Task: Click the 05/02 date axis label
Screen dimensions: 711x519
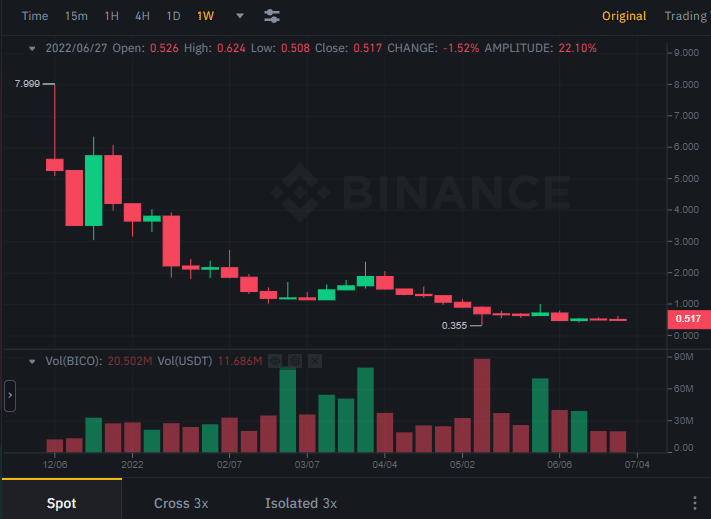Action: (462, 465)
